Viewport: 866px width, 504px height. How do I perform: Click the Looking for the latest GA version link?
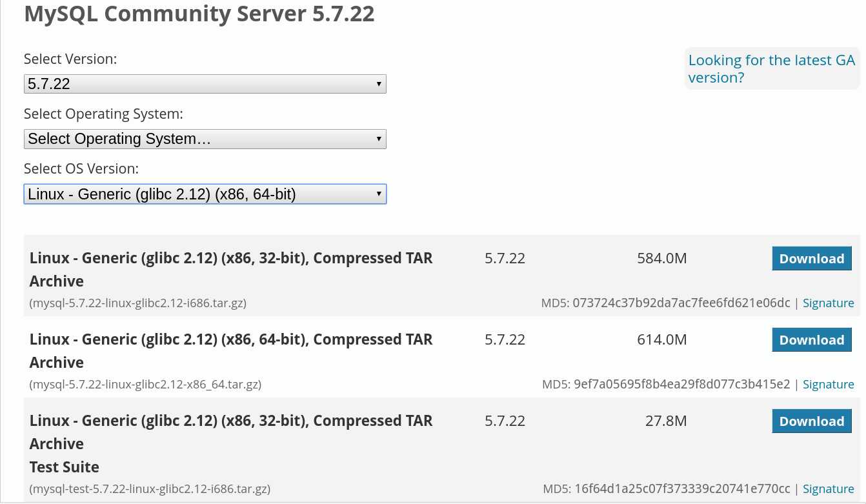click(772, 68)
